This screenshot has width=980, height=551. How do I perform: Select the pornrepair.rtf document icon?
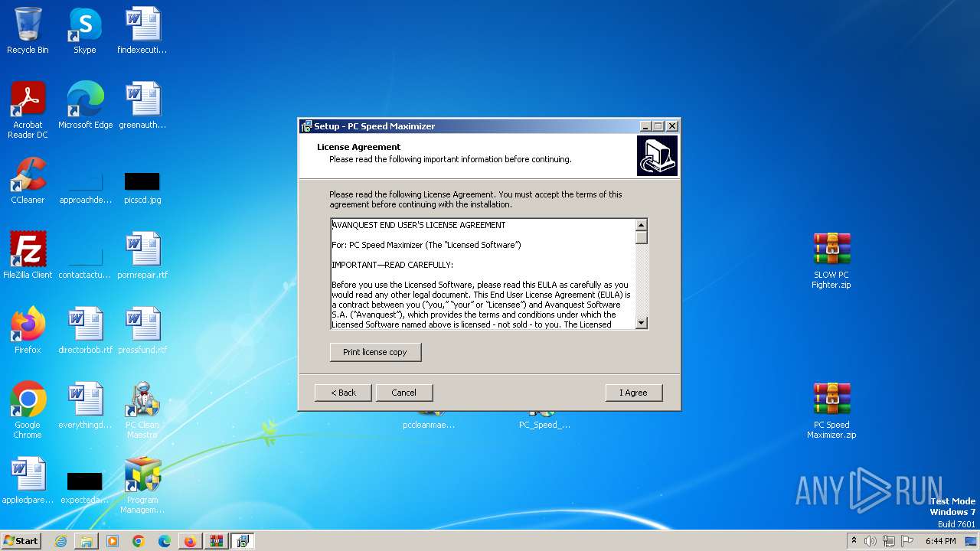point(142,256)
